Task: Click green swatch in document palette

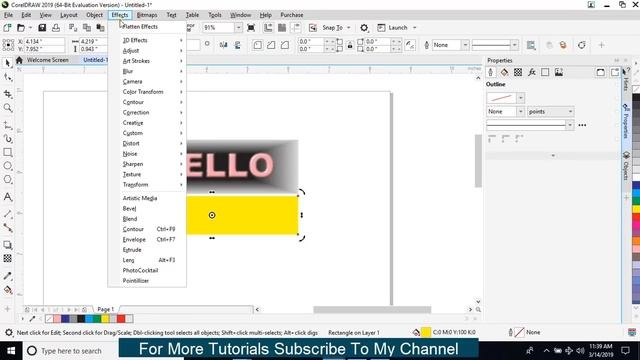Action: click(x=97, y=319)
